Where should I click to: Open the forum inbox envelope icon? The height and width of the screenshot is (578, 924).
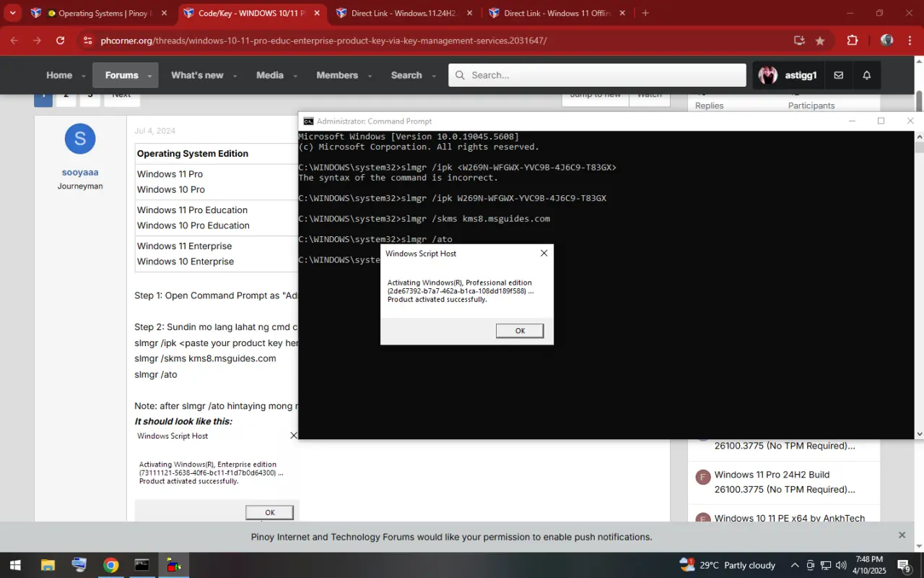pos(839,75)
